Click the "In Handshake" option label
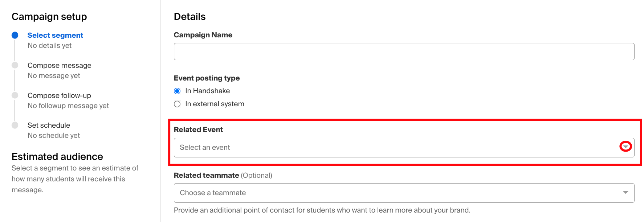The width and height of the screenshot is (644, 222). point(207,91)
